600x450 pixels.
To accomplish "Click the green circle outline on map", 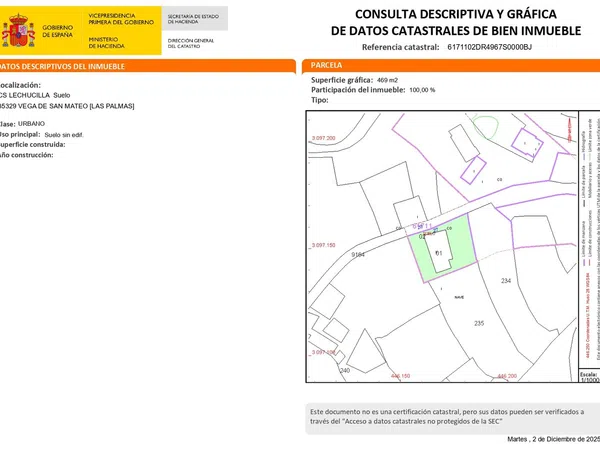I will 485,127.
